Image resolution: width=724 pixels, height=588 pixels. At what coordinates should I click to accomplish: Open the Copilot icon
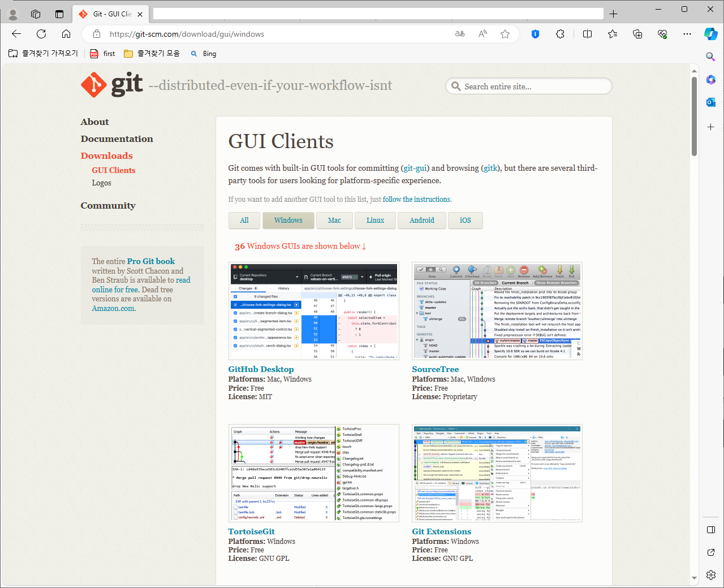pyautogui.click(x=711, y=34)
